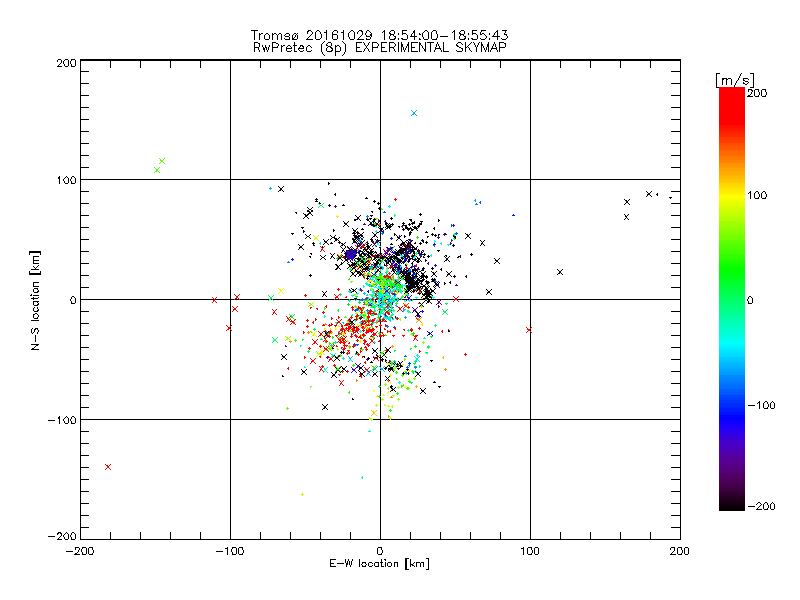The height and width of the screenshot is (600, 800).
Task: Click the 'N-S location [km]' axis label
Action: pyautogui.click(x=35, y=301)
